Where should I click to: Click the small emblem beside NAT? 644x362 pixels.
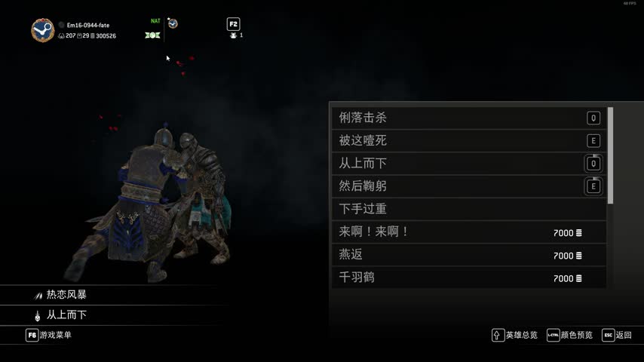coord(173,23)
